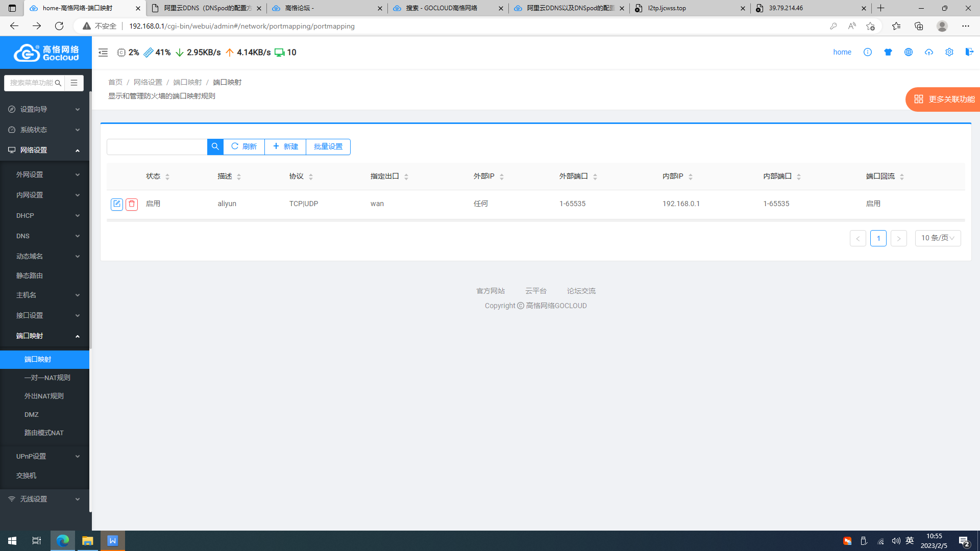Expand the DHCP submenu
Image resolution: width=980 pixels, height=551 pixels.
pos(44,215)
